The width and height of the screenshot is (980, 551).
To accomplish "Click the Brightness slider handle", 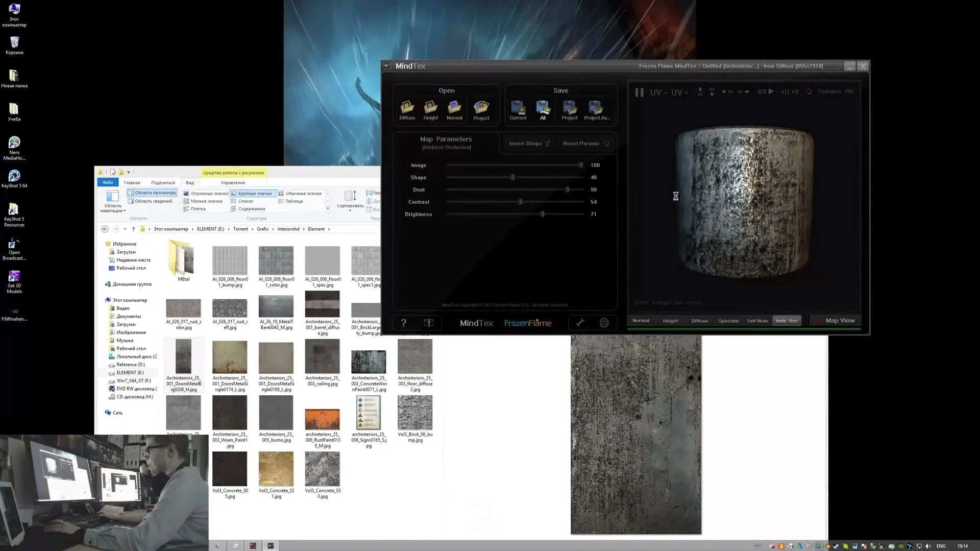I will [543, 214].
